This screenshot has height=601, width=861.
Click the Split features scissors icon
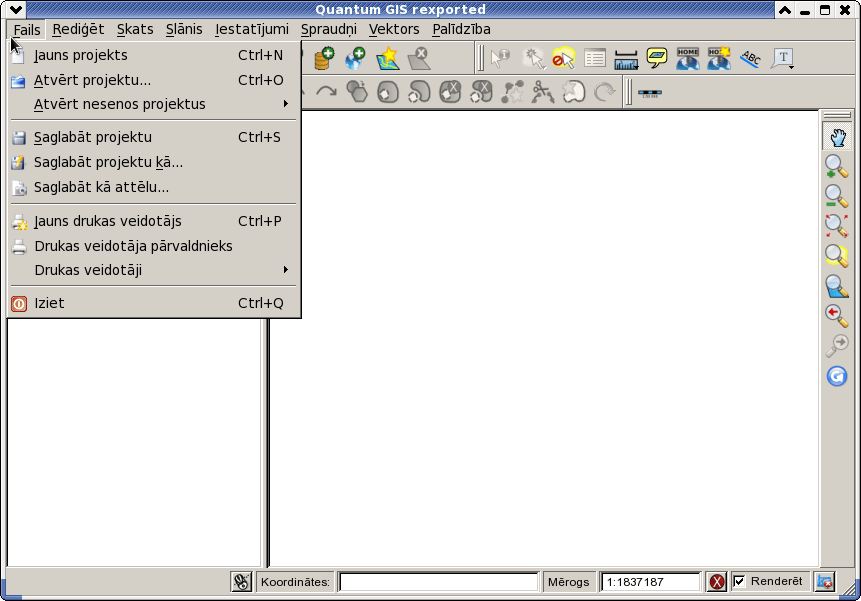543,92
